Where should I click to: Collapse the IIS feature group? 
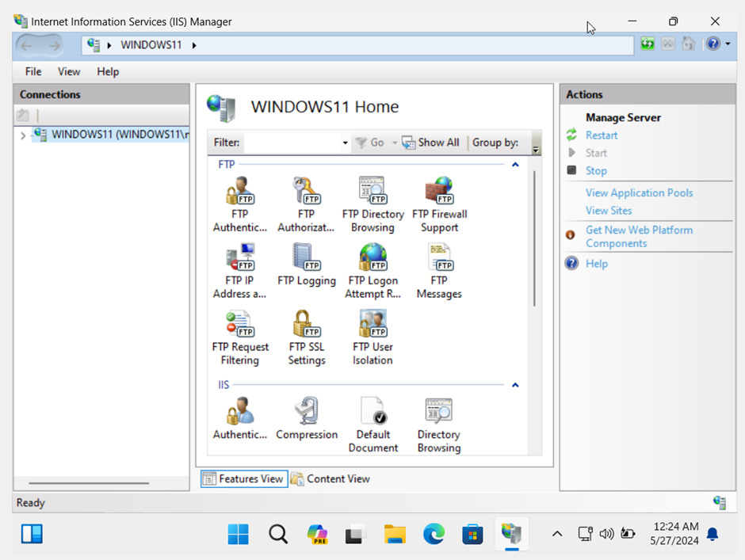pos(515,385)
